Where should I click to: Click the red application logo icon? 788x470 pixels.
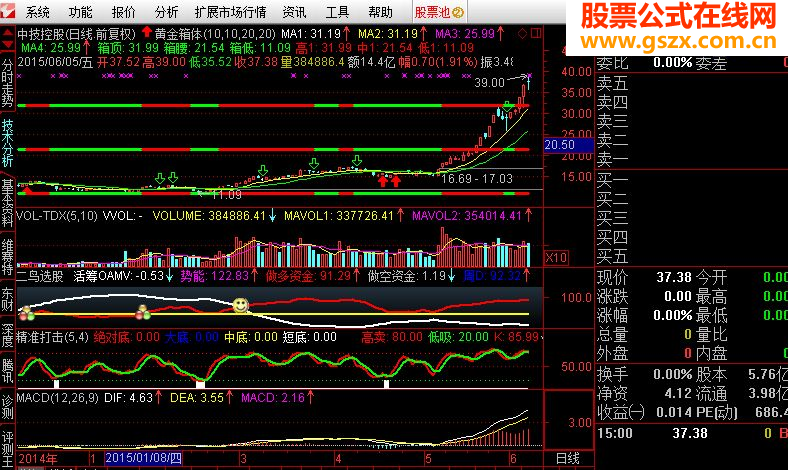coord(8,11)
